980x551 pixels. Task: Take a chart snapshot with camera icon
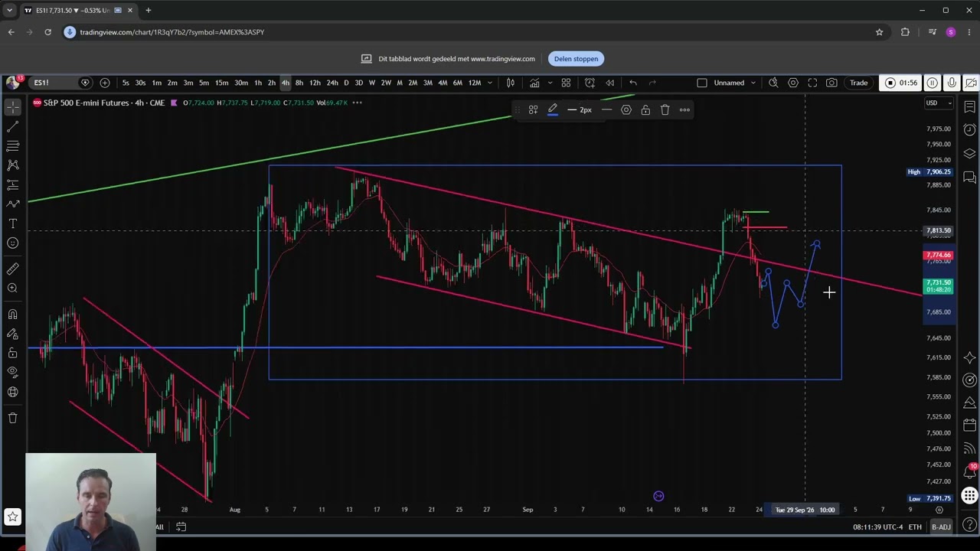click(x=831, y=83)
